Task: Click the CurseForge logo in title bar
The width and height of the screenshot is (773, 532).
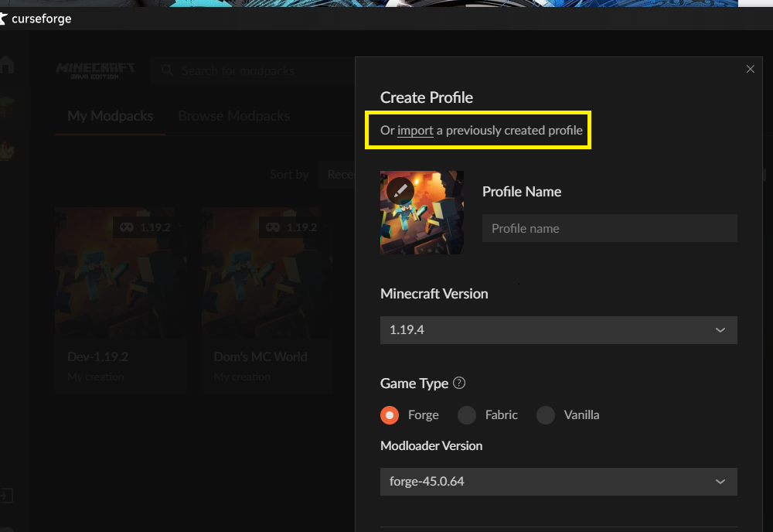Action: click(x=36, y=19)
